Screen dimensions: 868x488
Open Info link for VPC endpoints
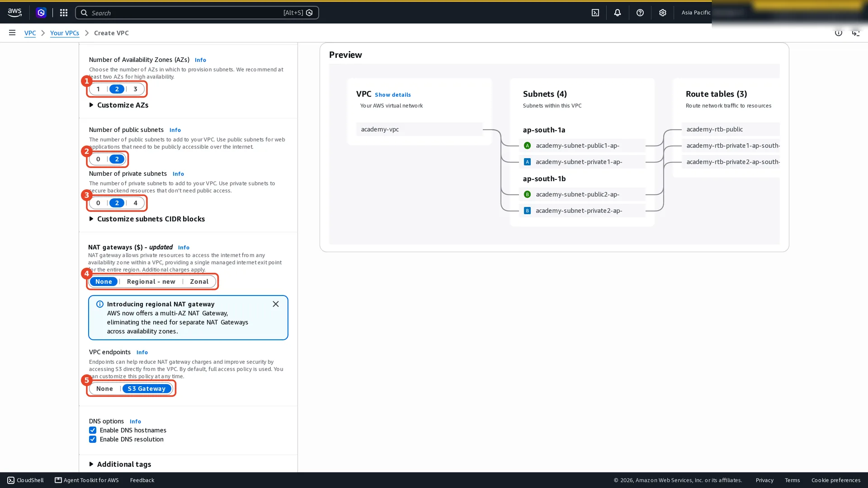click(142, 352)
